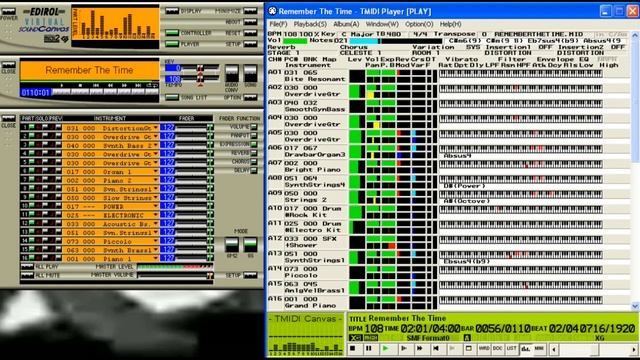Toggle the CONTROLLER panel switch
This screenshot has height=360, width=640.
pos(172,33)
